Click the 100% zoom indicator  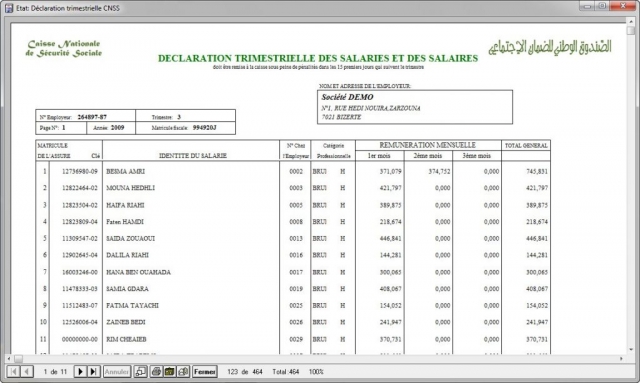point(316,372)
